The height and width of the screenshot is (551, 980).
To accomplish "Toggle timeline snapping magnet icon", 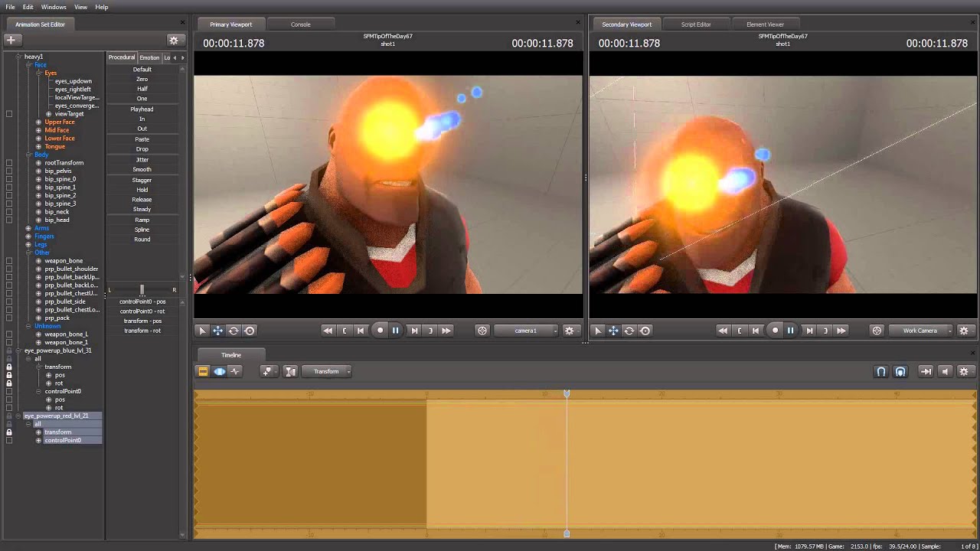I will [x=881, y=371].
